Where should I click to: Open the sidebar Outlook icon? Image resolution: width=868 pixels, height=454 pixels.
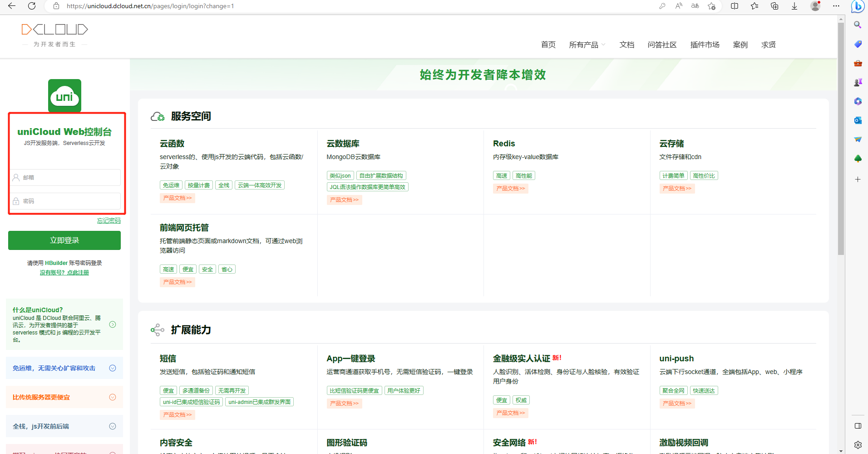[x=858, y=120]
